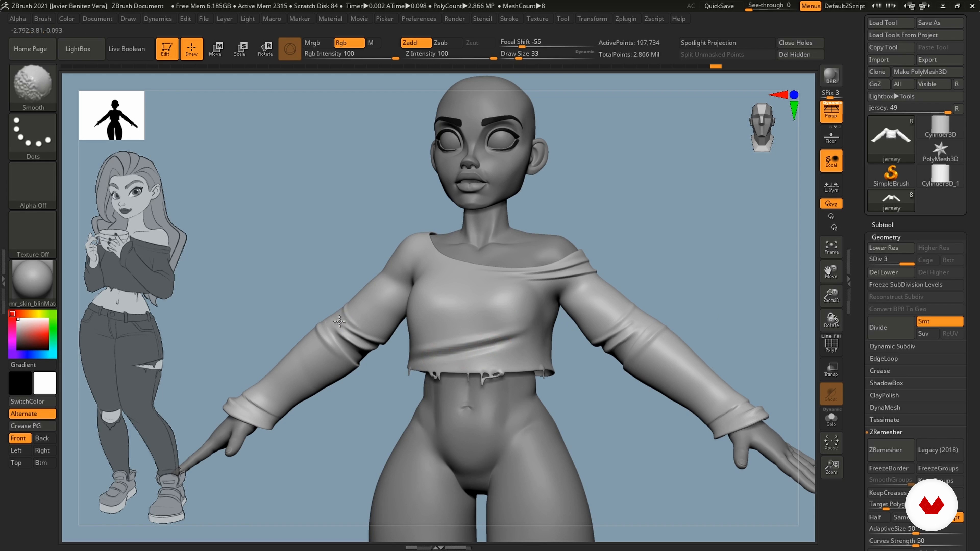Run BPR render
This screenshot has height=551, width=980.
[831, 76]
